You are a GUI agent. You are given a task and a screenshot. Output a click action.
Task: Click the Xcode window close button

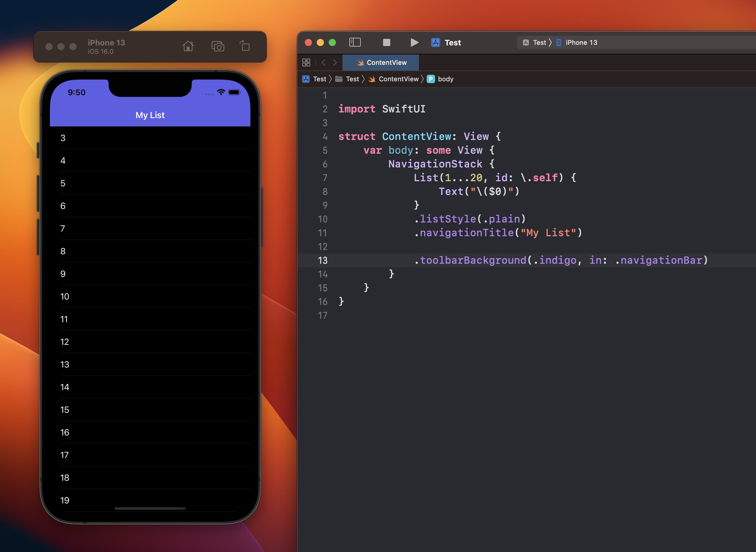pos(308,42)
